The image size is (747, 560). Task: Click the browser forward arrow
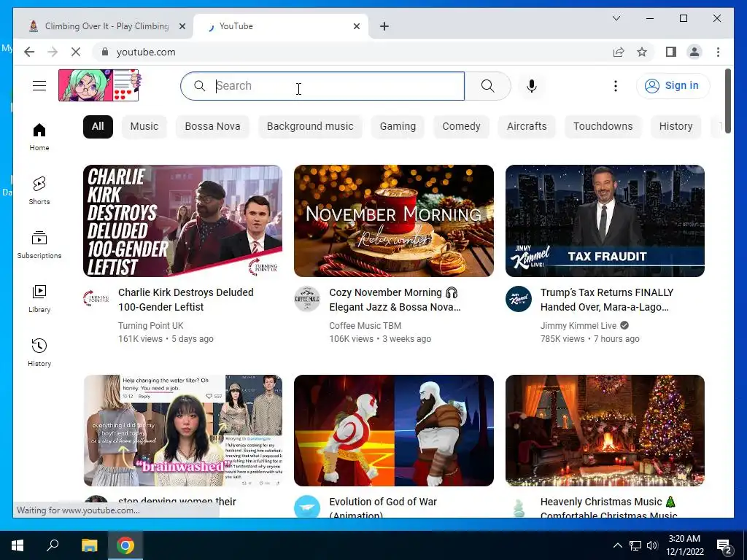point(53,52)
